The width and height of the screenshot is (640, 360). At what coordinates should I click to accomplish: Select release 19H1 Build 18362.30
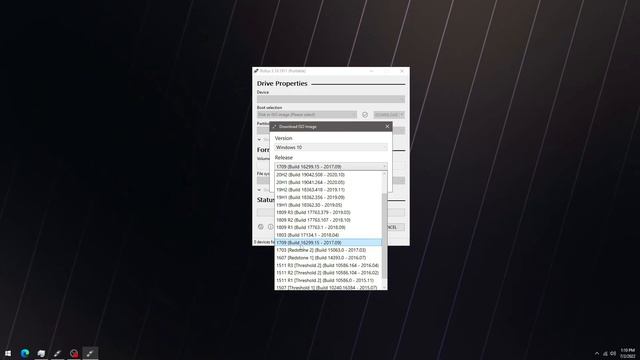(328, 205)
